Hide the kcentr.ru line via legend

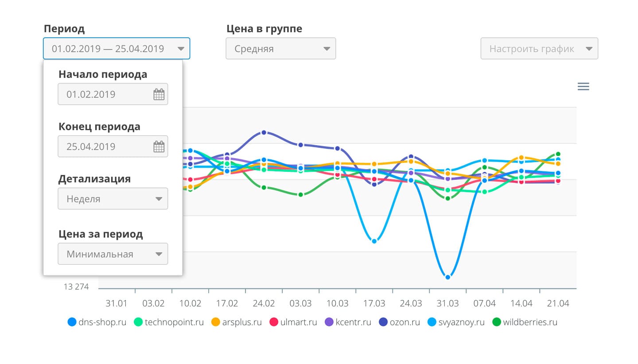click(348, 322)
